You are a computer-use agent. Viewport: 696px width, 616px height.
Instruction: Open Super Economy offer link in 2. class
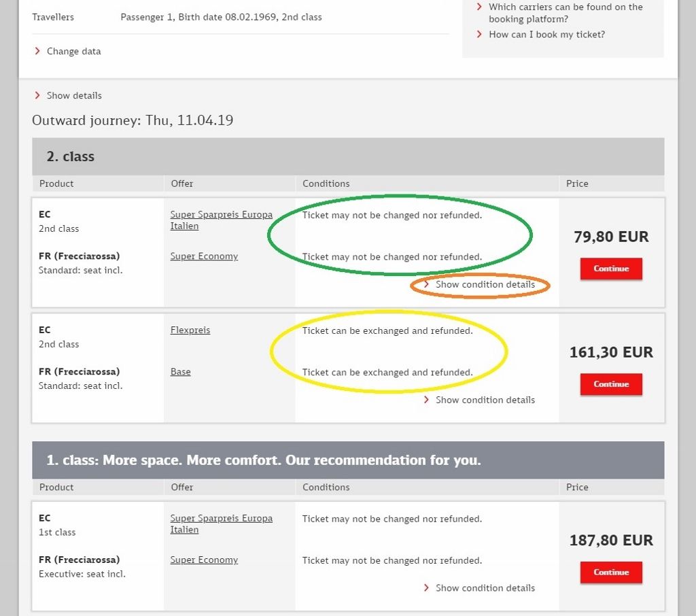(204, 256)
